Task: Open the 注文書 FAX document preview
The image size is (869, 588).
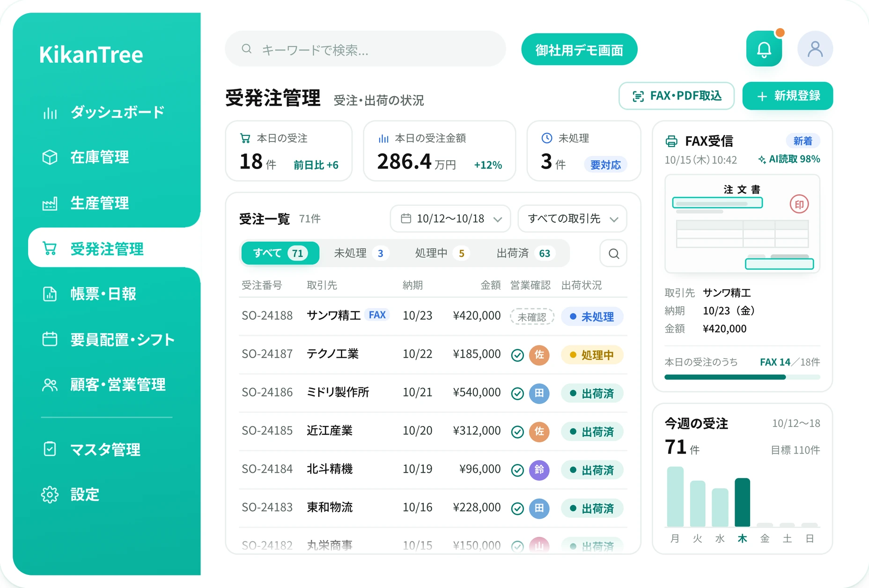Action: [x=742, y=224]
